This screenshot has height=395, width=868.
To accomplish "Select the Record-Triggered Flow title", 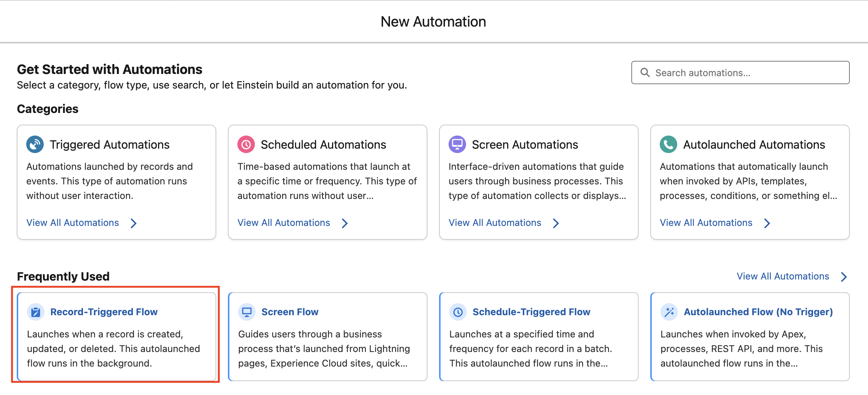I will tap(104, 312).
